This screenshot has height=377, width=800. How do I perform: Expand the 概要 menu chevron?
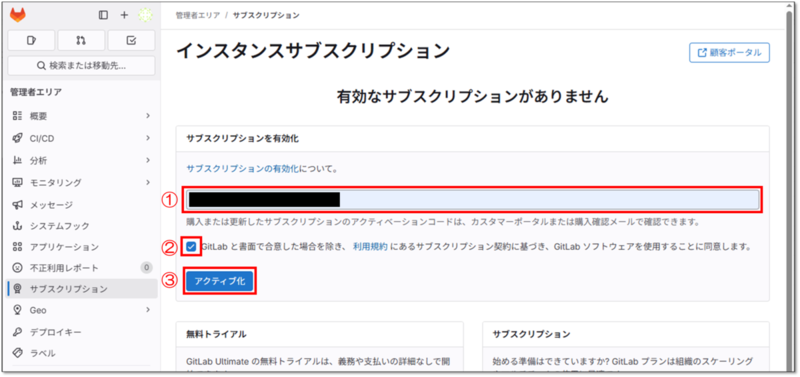(x=147, y=116)
